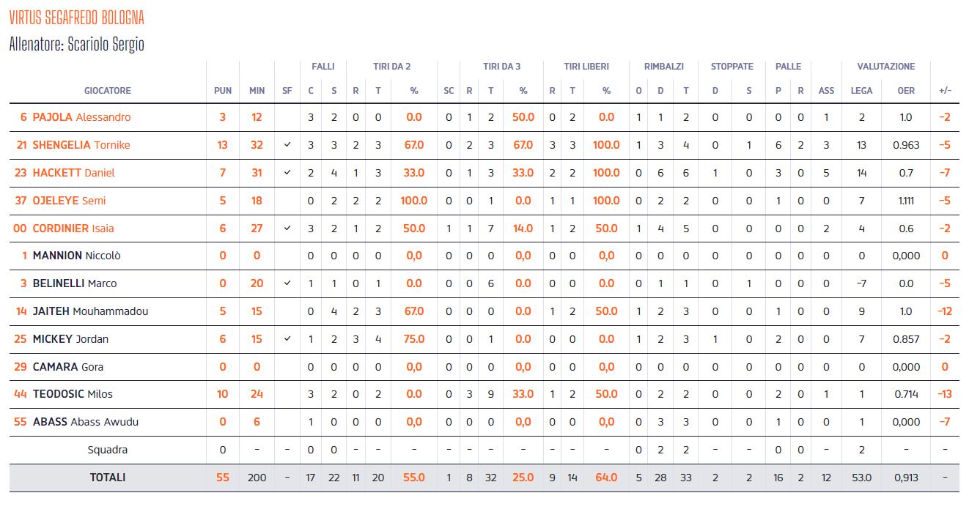
Task: Open player PAJOLA Alessandro
Action: (x=81, y=117)
